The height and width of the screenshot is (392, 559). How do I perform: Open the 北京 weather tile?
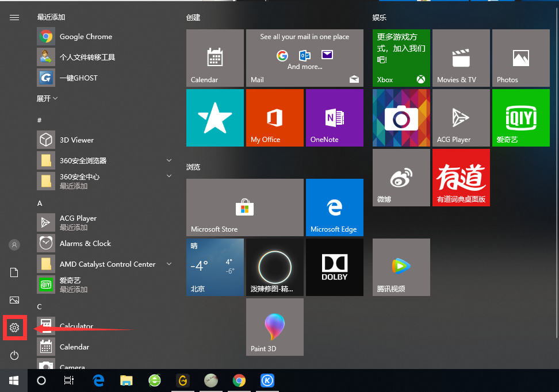[215, 267]
